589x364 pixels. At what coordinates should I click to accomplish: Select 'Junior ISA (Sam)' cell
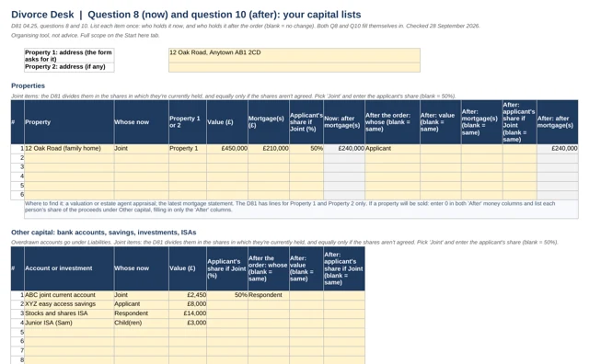pos(69,323)
